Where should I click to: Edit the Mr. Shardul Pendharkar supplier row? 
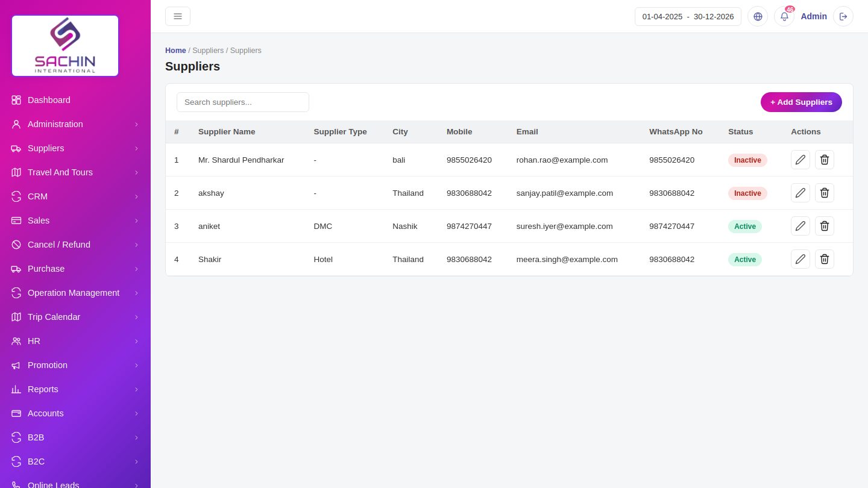click(x=800, y=160)
